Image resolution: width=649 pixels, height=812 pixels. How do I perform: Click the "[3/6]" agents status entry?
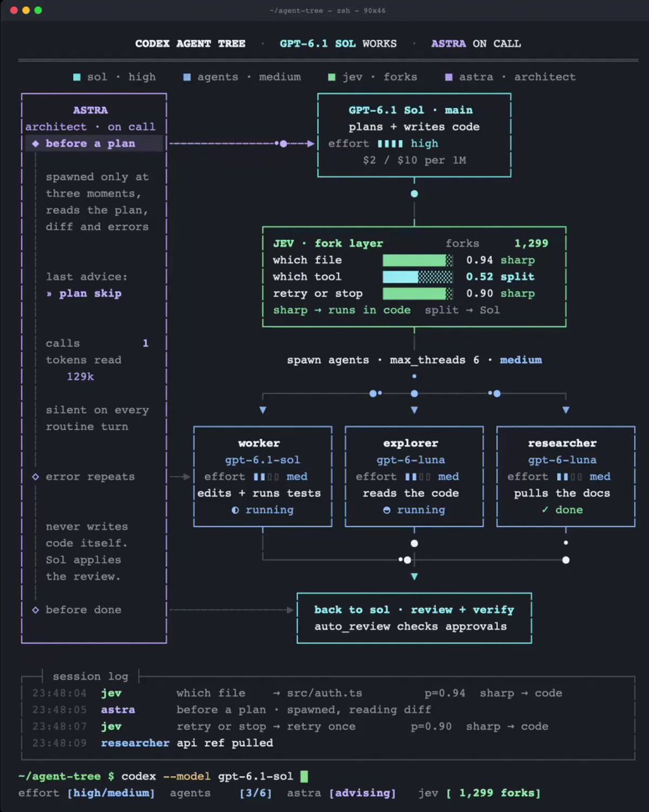point(256,793)
